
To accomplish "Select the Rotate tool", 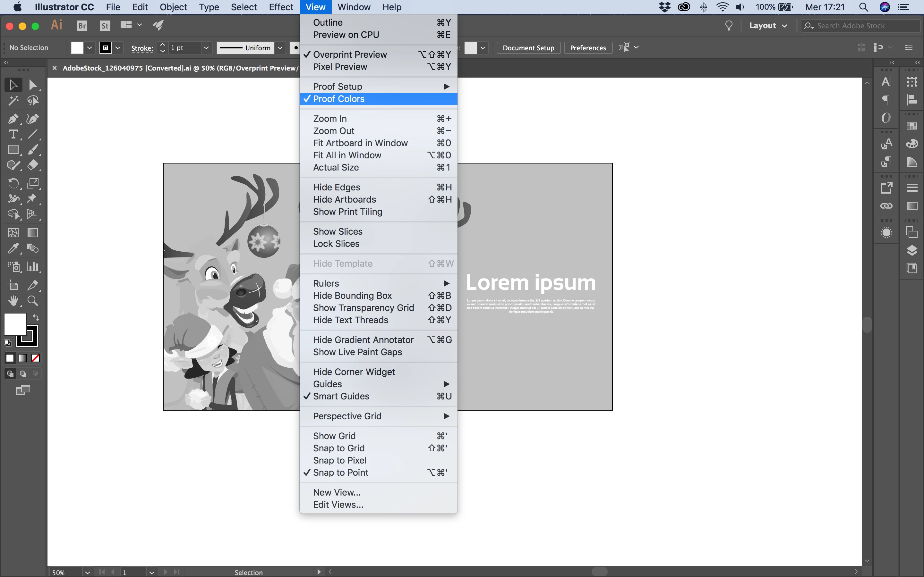I will [13, 183].
